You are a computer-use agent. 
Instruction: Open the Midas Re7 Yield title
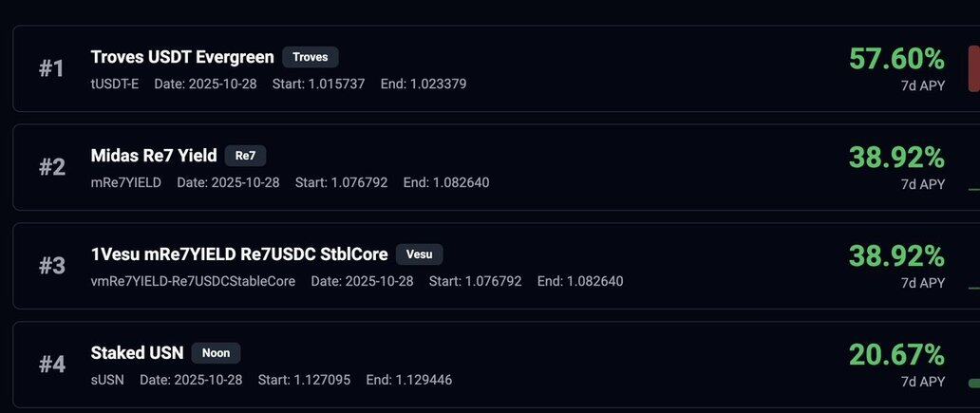tap(154, 156)
